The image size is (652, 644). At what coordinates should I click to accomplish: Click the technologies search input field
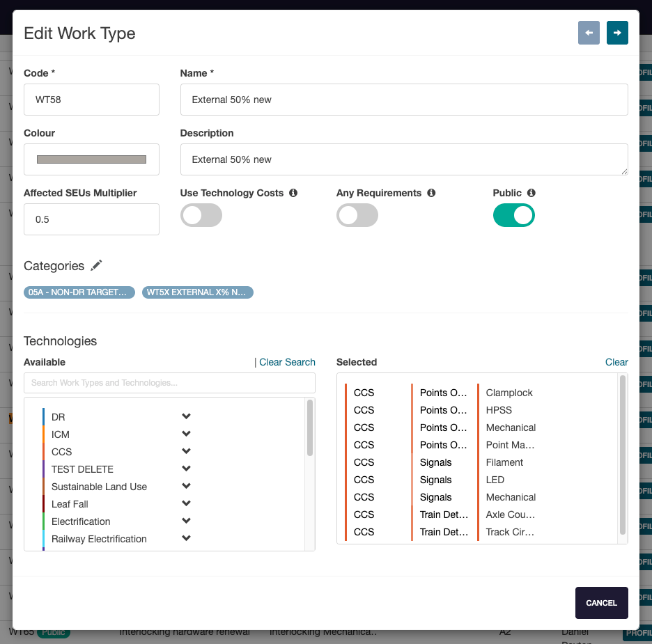[169, 383]
